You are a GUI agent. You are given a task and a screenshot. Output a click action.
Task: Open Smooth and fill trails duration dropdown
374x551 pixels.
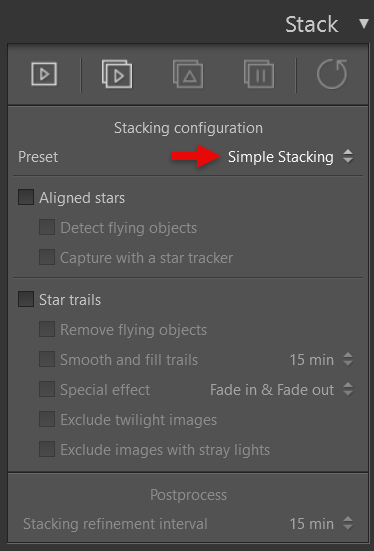coord(321,359)
